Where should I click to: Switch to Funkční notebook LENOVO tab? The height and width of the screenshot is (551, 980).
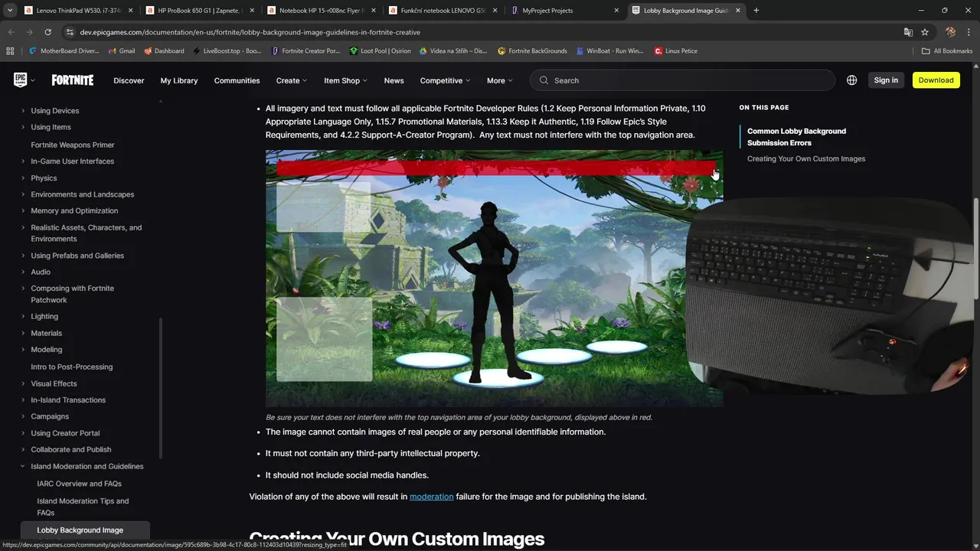(x=443, y=11)
